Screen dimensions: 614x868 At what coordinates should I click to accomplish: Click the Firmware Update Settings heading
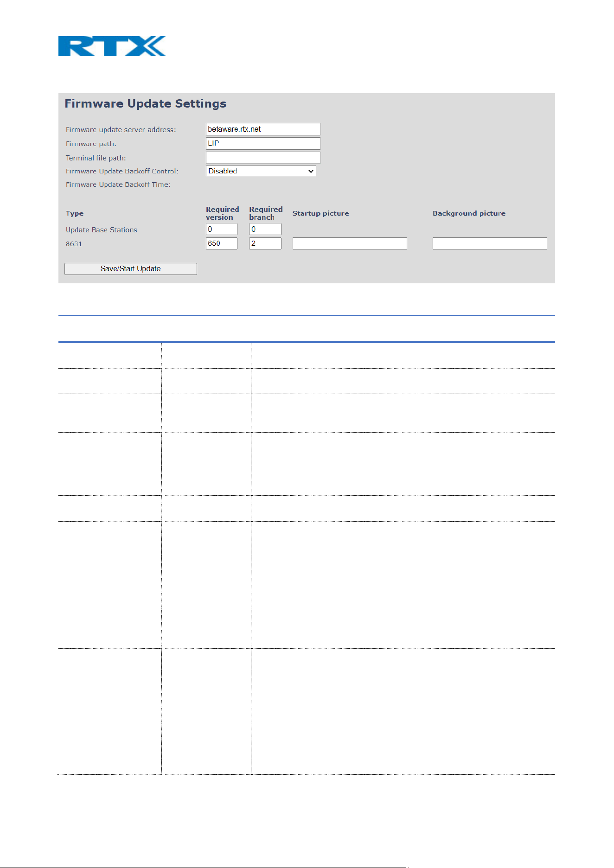point(145,103)
